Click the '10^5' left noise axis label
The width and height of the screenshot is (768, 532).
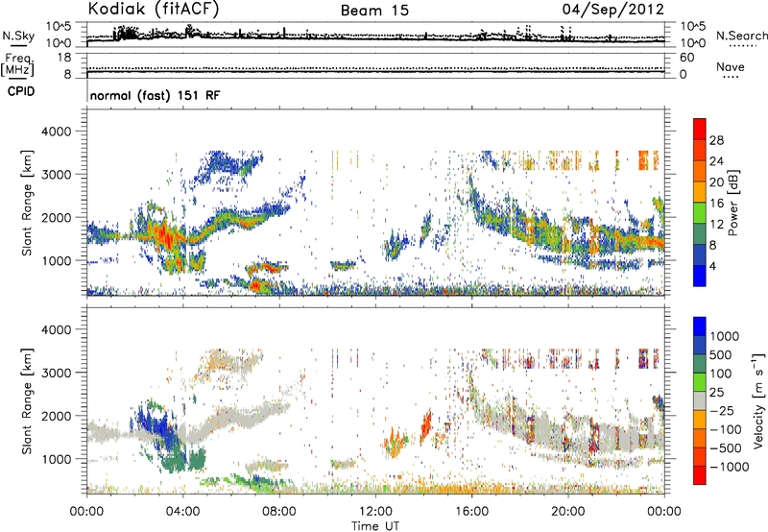[59, 26]
